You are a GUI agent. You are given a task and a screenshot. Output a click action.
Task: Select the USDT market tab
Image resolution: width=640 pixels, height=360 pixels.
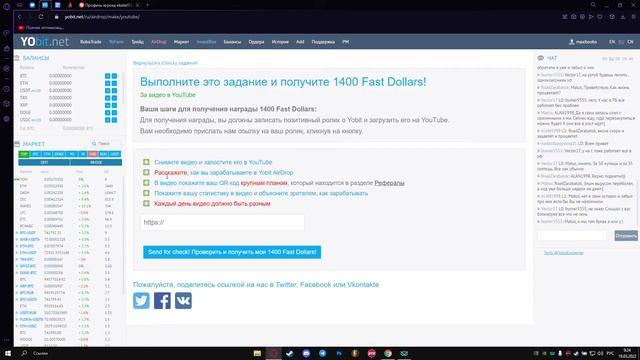coord(115,154)
